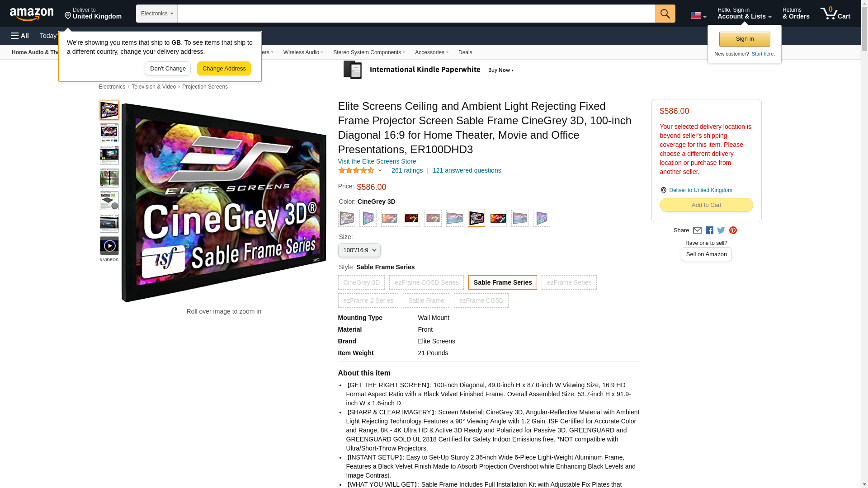
Task: Open the Stereo System Components menu
Action: click(369, 52)
